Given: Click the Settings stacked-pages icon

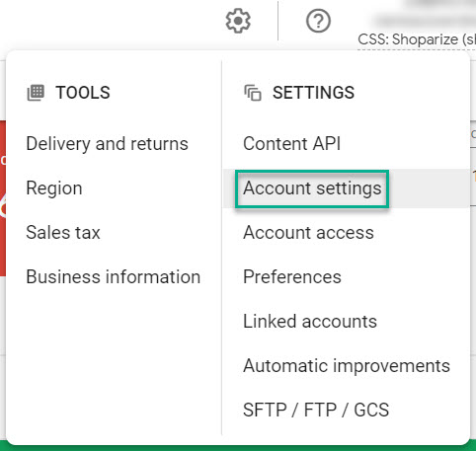Looking at the screenshot, I should [x=253, y=93].
